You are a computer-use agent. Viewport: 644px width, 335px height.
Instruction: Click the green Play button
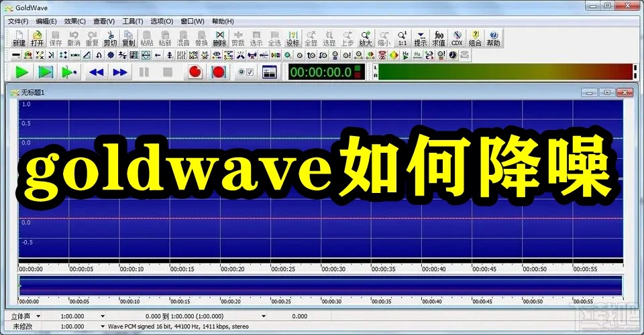[21, 72]
